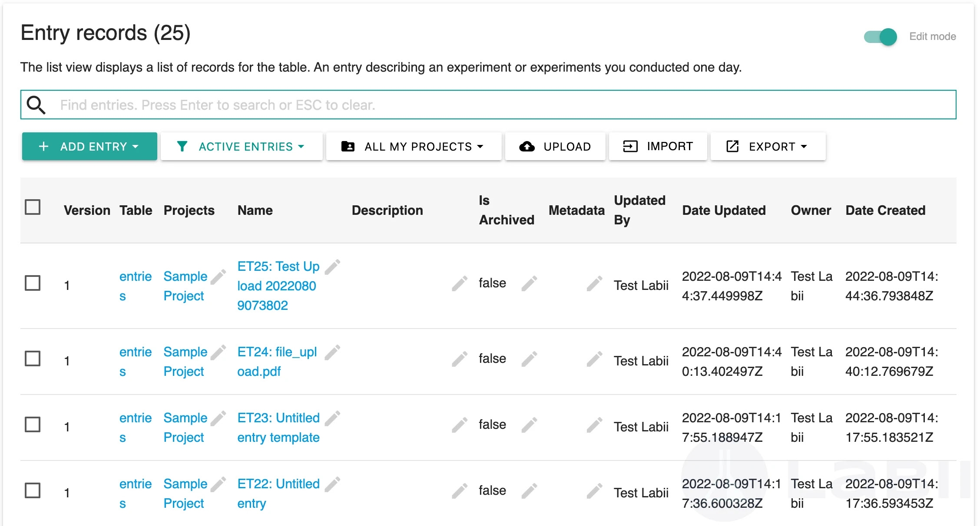The image size is (980, 526).
Task: Open the Add Entry dropdown
Action: 89,147
